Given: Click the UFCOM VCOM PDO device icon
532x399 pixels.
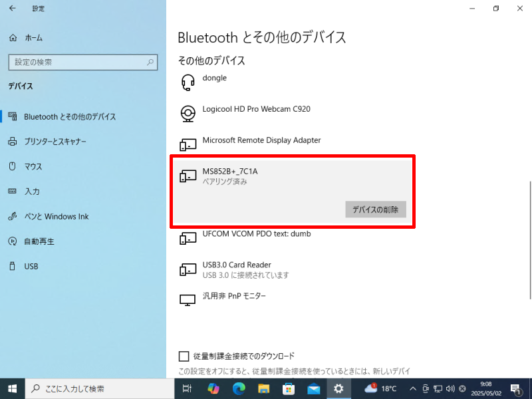Looking at the screenshot, I should [x=188, y=238].
